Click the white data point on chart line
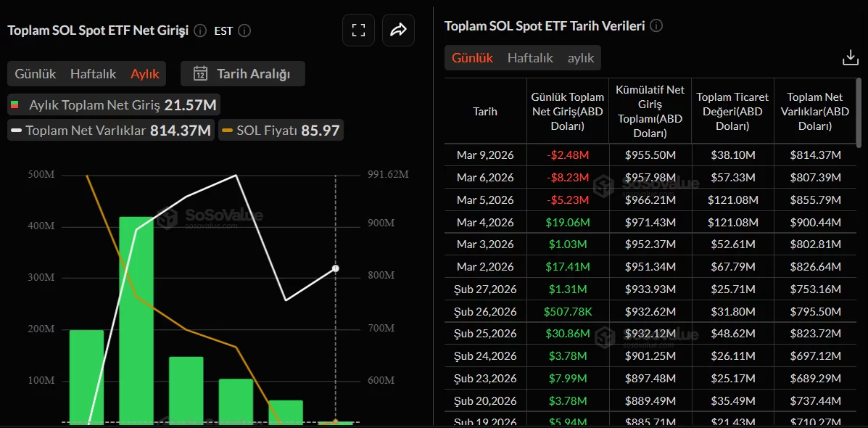The height and width of the screenshot is (428, 868). coord(335,268)
